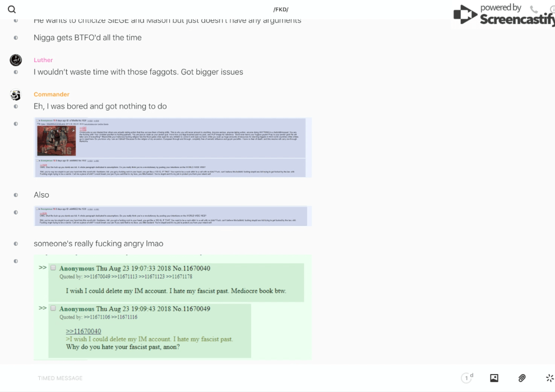Expand post 11670040 with the >> arrows

[43, 268]
